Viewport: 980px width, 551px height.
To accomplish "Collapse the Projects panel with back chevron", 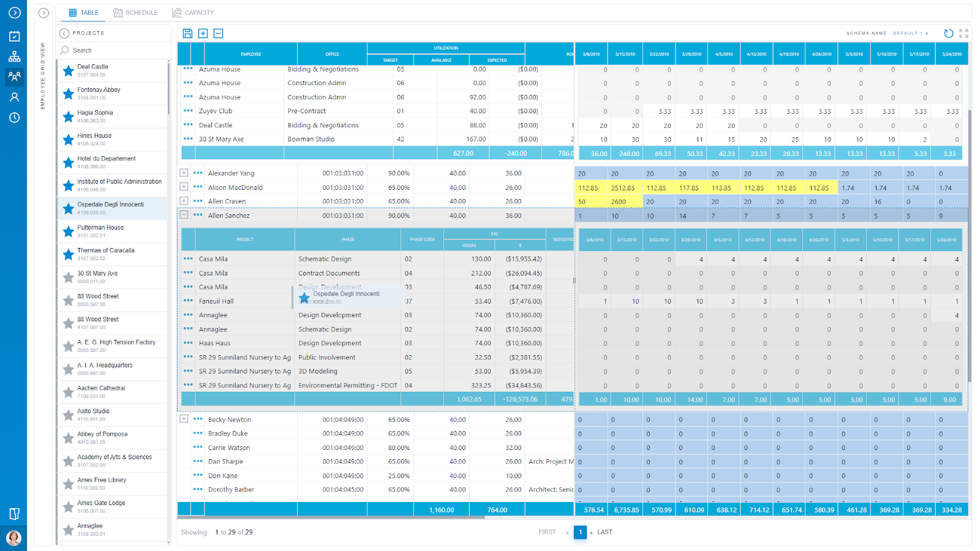I will (x=65, y=33).
